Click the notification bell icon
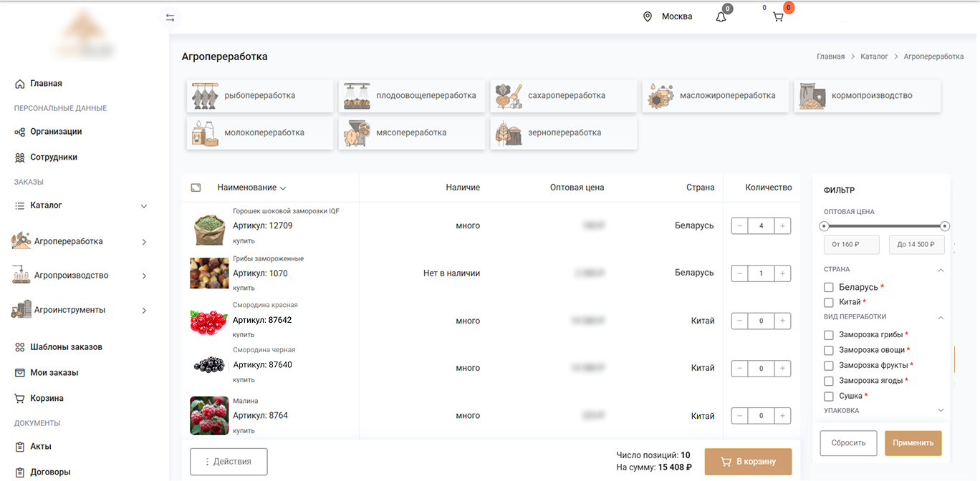 [721, 17]
